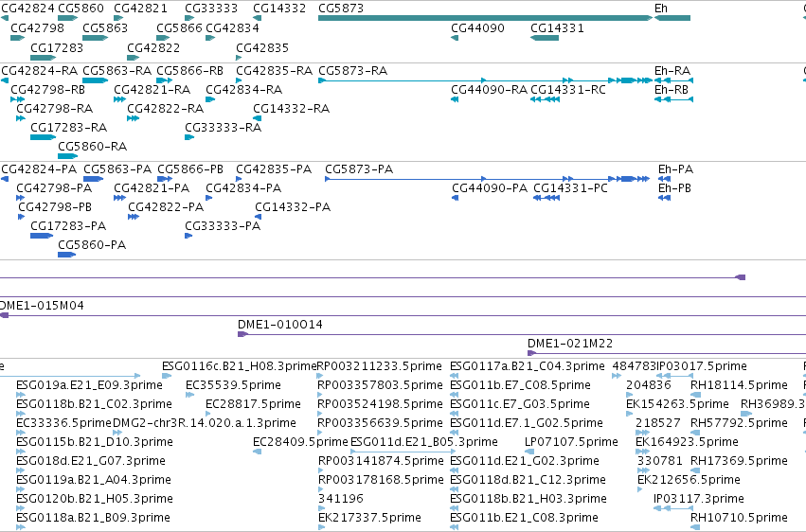This screenshot has width=806, height=532.
Task: Select the CG5873-RA transcript line
Action: pos(485,80)
